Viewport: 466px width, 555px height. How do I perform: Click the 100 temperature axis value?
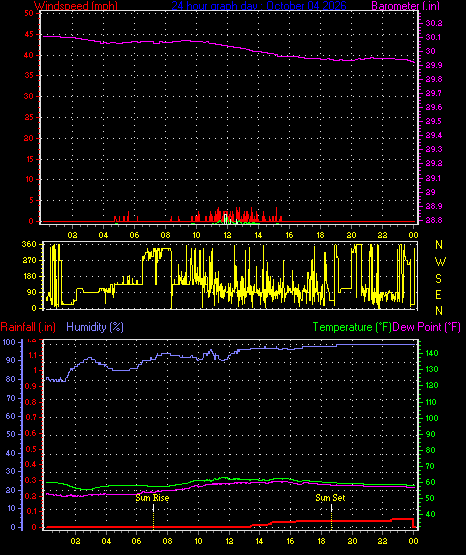coord(432,418)
